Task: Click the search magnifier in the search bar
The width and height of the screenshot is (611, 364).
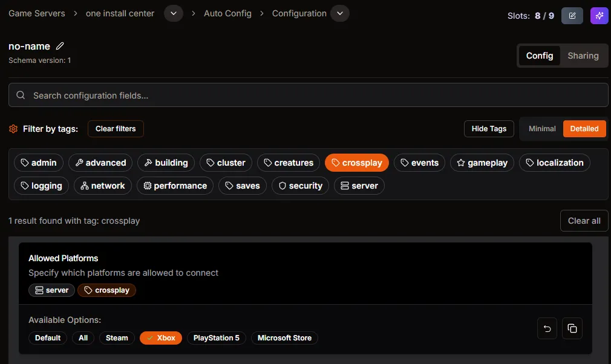Action: coord(21,95)
